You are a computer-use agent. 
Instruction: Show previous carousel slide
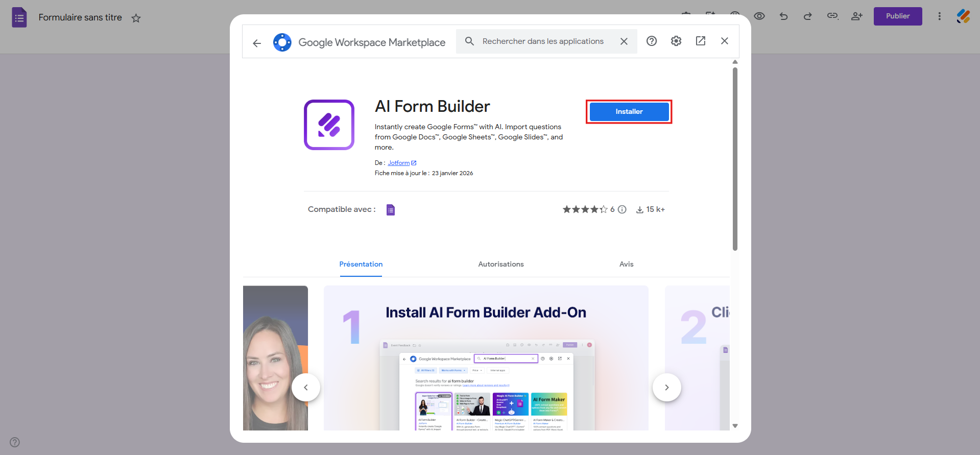[x=306, y=388]
